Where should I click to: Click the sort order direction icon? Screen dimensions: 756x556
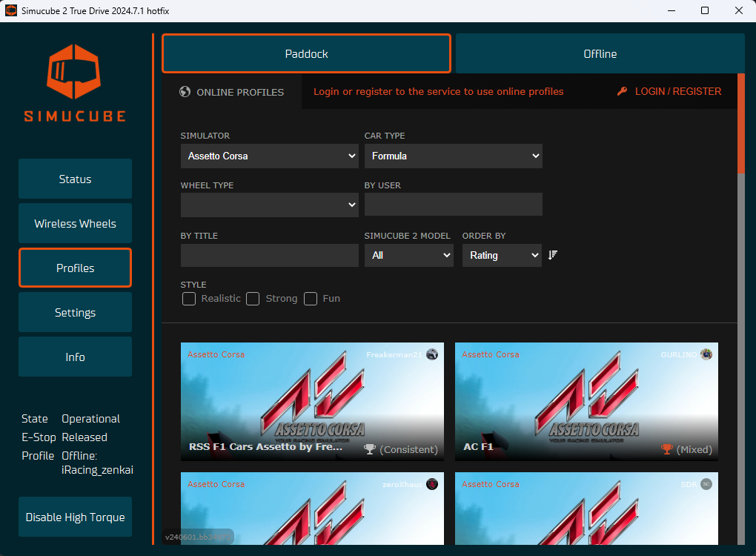point(553,255)
